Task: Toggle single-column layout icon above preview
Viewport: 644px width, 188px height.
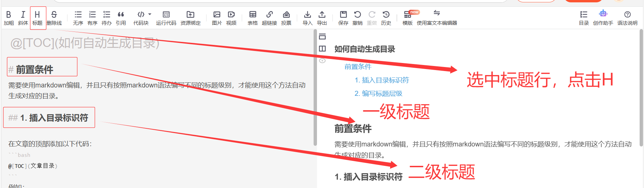Action: (x=322, y=36)
